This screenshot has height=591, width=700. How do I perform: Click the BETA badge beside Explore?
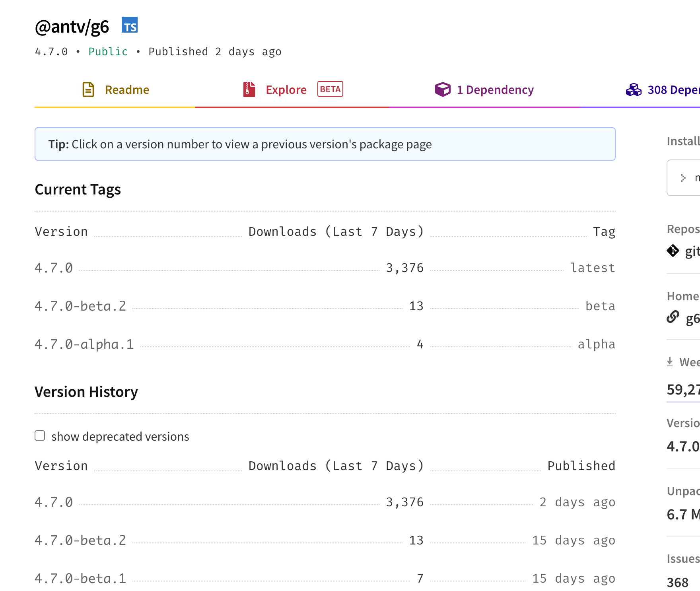pyautogui.click(x=330, y=89)
